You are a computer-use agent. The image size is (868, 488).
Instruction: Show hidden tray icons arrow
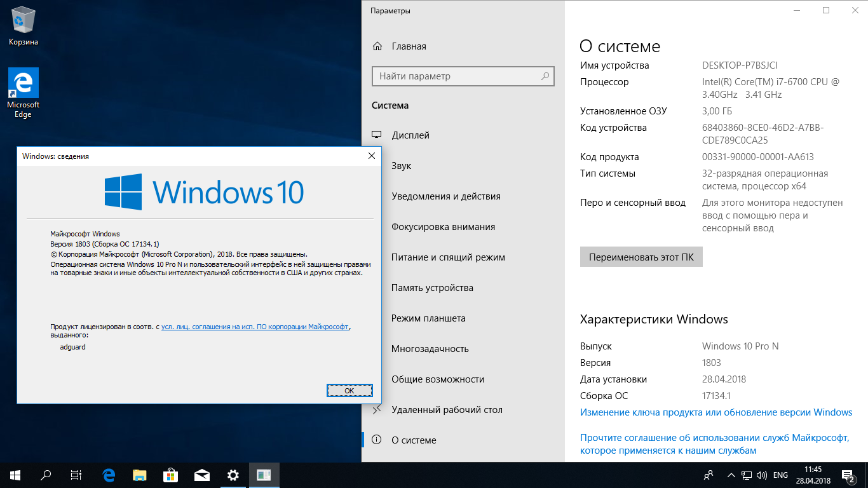pyautogui.click(x=730, y=475)
